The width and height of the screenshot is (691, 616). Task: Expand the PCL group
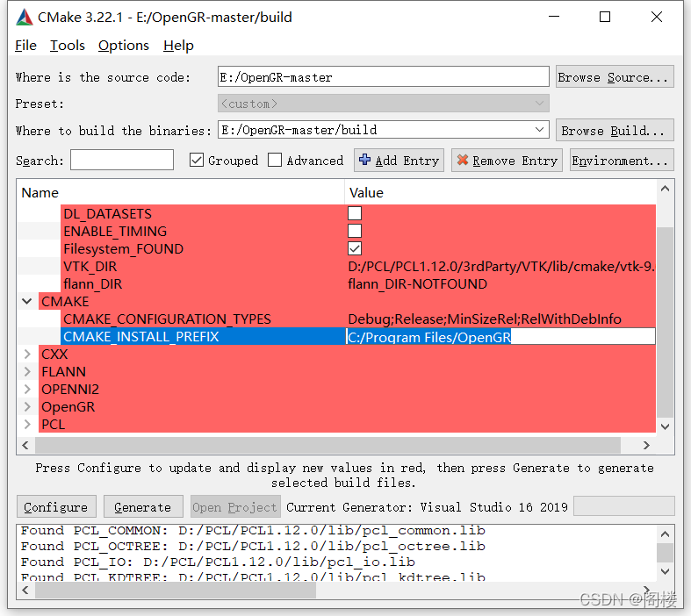[x=27, y=425]
